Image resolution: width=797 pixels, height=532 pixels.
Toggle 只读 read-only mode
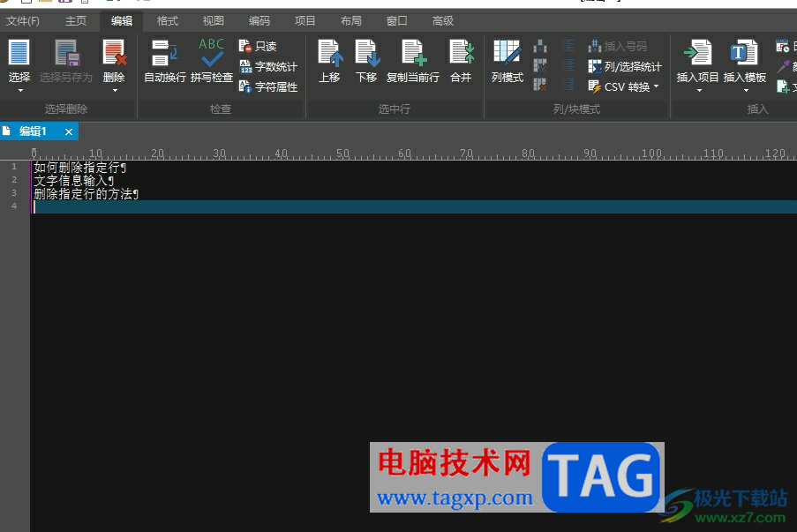[x=258, y=46]
